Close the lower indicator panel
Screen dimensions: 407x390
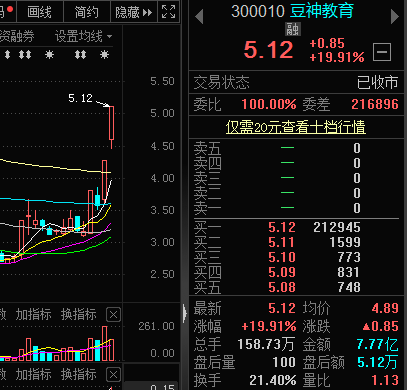pos(113,375)
